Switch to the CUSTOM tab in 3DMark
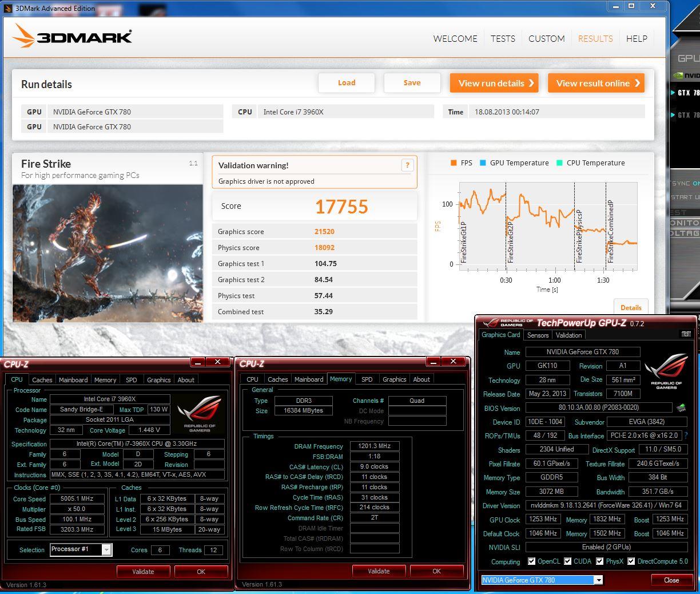 [x=546, y=38]
